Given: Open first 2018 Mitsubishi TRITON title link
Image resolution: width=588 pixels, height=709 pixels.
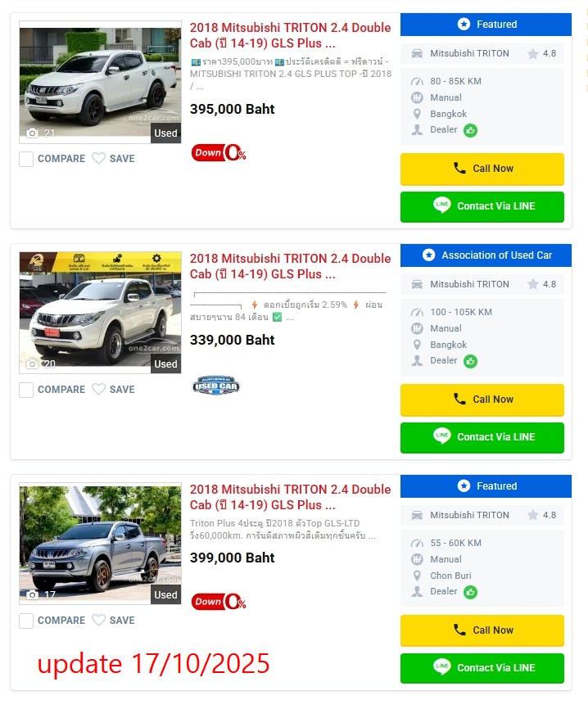Looking at the screenshot, I should click(290, 35).
